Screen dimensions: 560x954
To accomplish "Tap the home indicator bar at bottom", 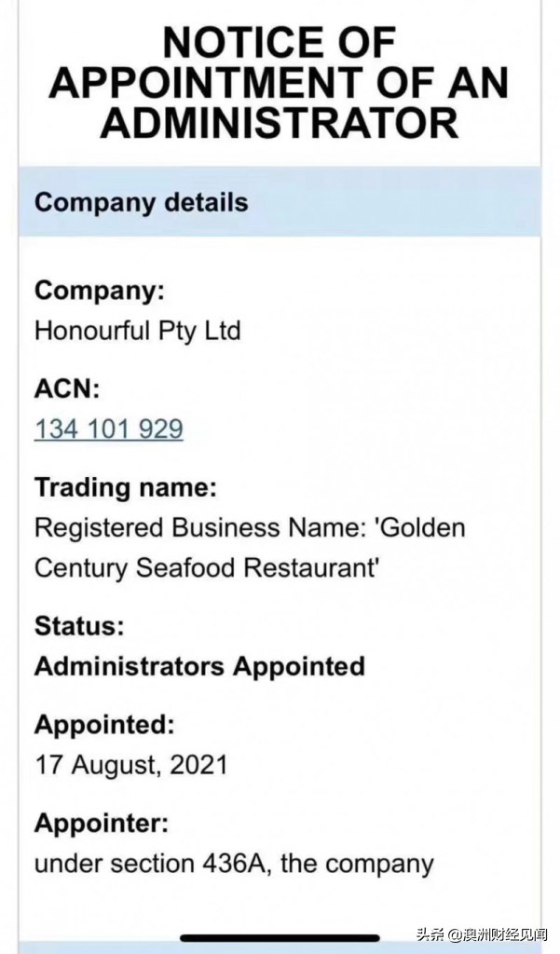I will [280, 937].
